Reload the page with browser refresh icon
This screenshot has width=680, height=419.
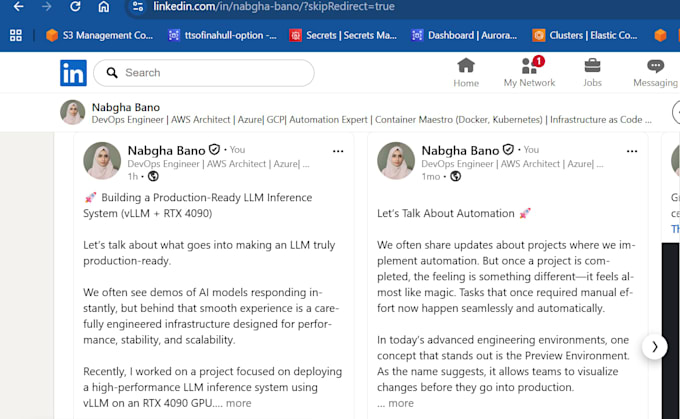pos(75,7)
